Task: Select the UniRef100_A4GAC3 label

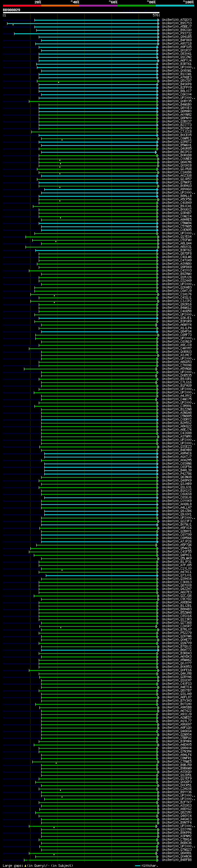Action: pyautogui.click(x=176, y=819)
